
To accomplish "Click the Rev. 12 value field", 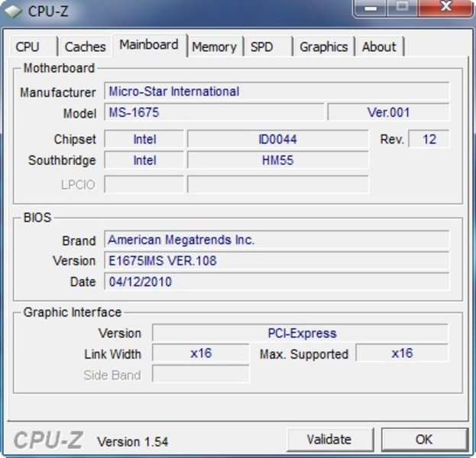I will click(429, 139).
